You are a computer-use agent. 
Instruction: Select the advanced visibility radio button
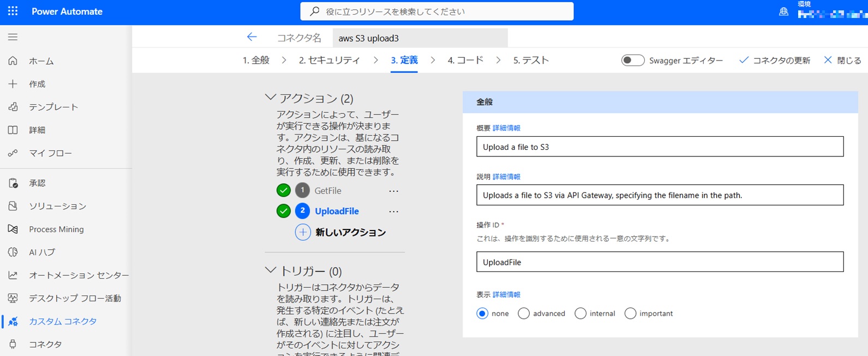coord(524,313)
